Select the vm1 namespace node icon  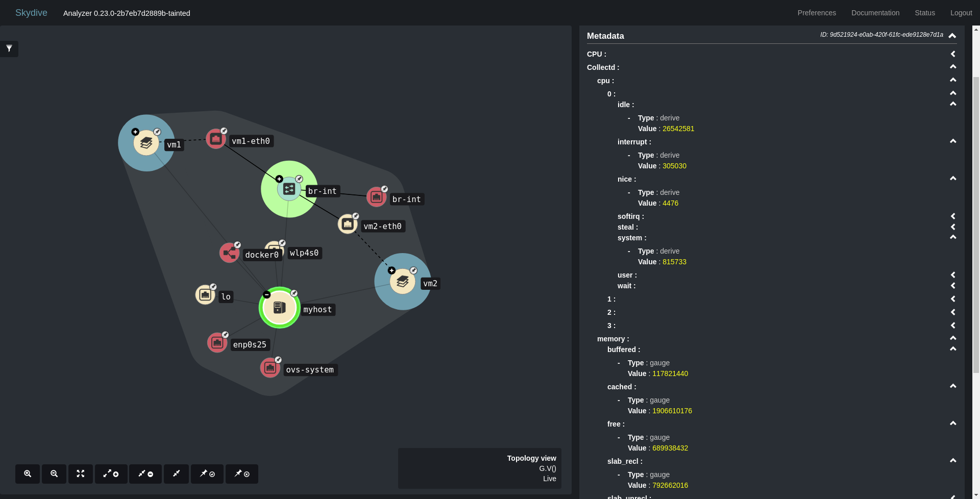[146, 143]
